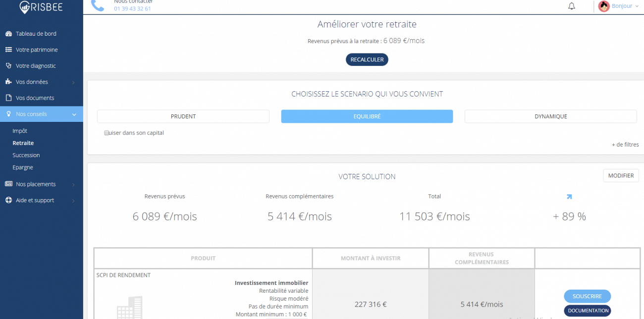The width and height of the screenshot is (644, 319).
Task: Select the Votre diagnostic sidebar icon
Action: (9, 65)
